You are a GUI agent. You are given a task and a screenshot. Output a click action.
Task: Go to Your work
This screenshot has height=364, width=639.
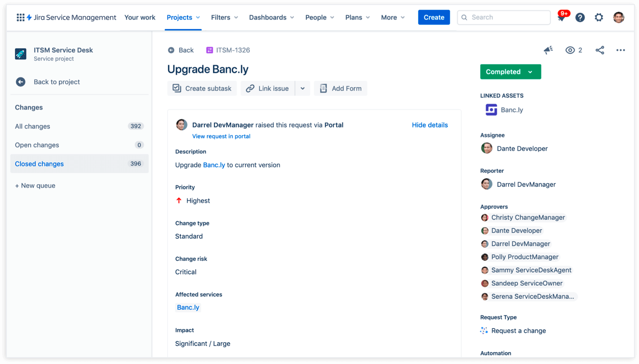click(x=140, y=17)
